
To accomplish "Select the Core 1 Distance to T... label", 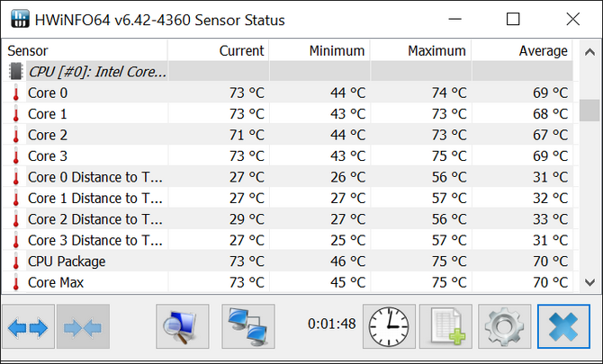I will pos(95,199).
